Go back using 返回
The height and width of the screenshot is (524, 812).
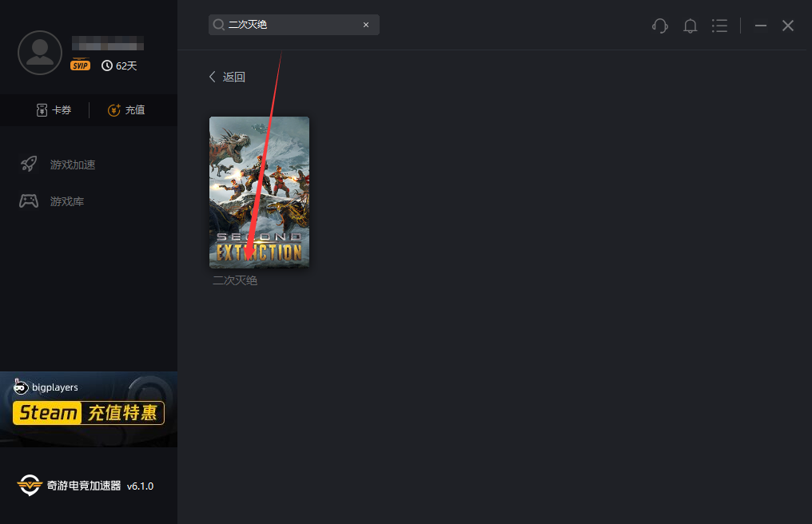click(x=227, y=77)
